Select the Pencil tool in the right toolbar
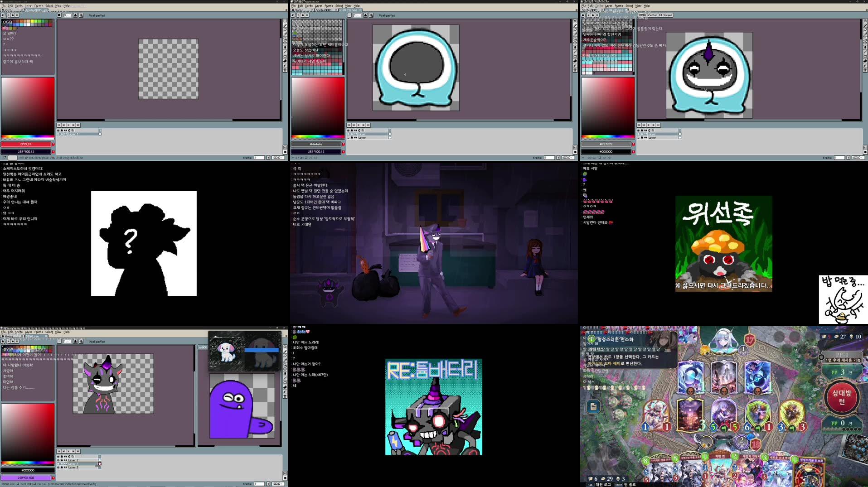This screenshot has width=868, height=487. tap(864, 26)
